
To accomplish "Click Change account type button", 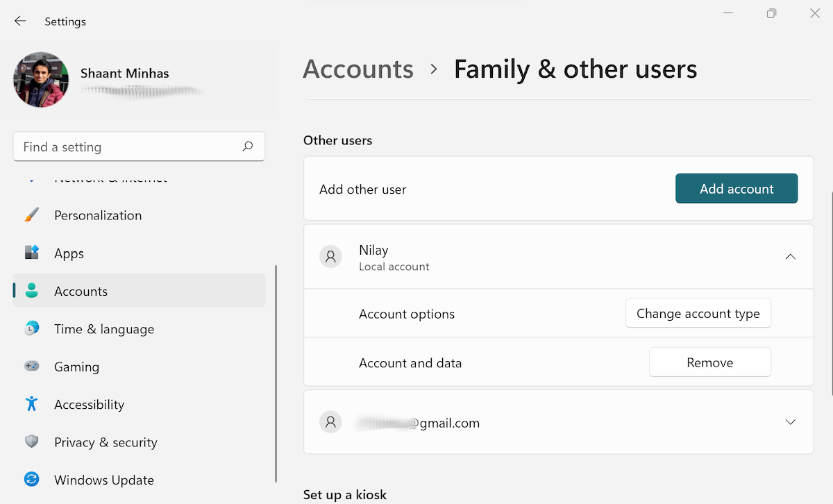I will click(698, 314).
